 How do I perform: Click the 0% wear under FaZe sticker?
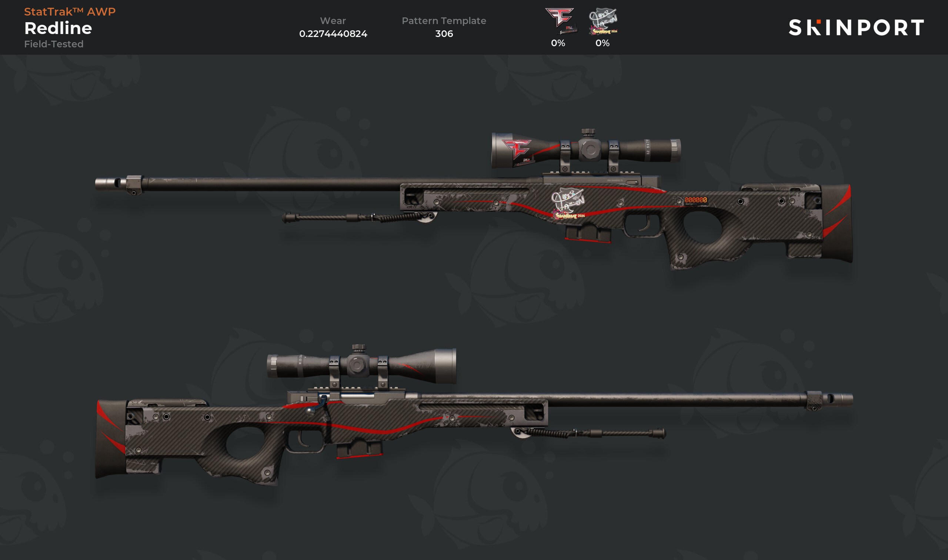tap(558, 43)
